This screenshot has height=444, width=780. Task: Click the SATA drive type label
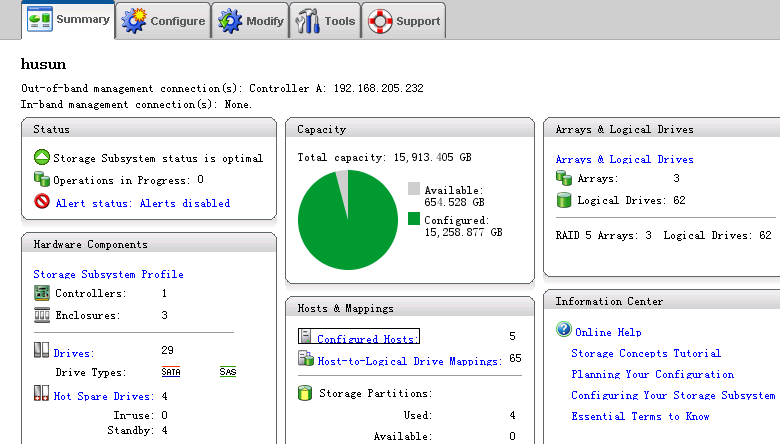click(x=171, y=372)
